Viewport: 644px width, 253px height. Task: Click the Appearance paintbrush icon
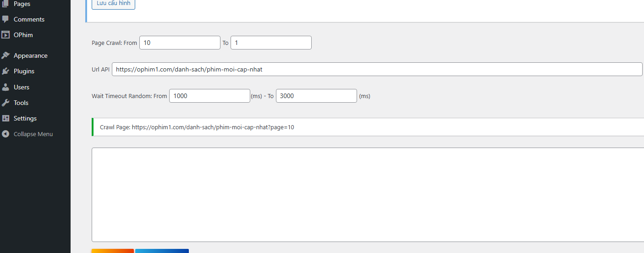pyautogui.click(x=6, y=55)
